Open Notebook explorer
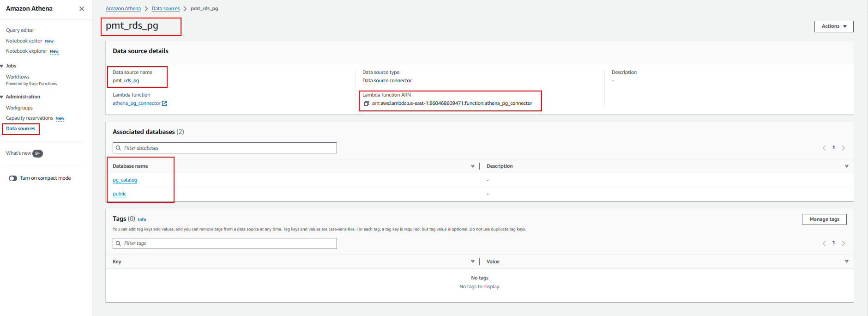868x316 pixels. coord(26,51)
